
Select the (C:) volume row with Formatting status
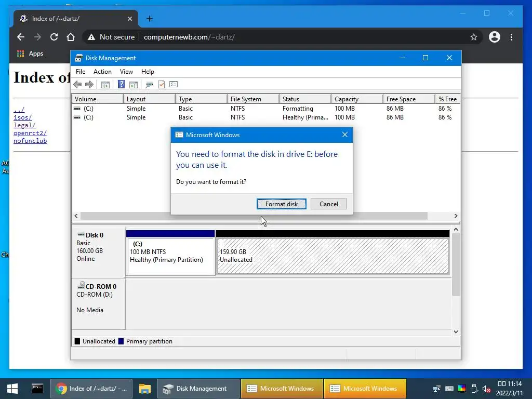(x=265, y=109)
